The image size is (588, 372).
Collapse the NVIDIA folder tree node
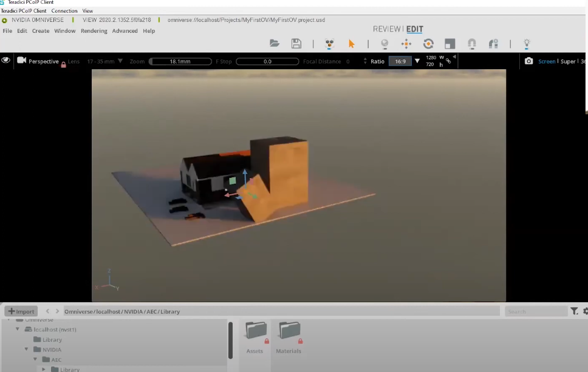26,349
